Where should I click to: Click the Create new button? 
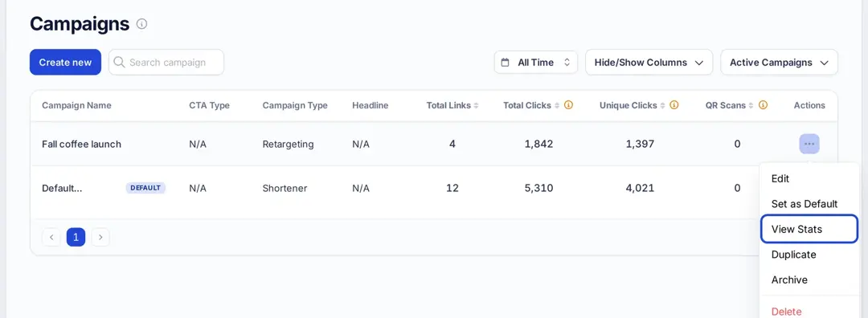[65, 62]
